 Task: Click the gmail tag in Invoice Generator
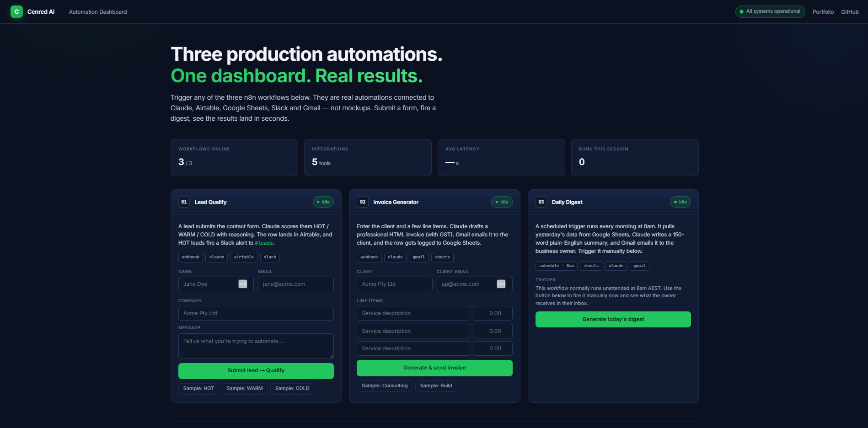[x=419, y=257]
